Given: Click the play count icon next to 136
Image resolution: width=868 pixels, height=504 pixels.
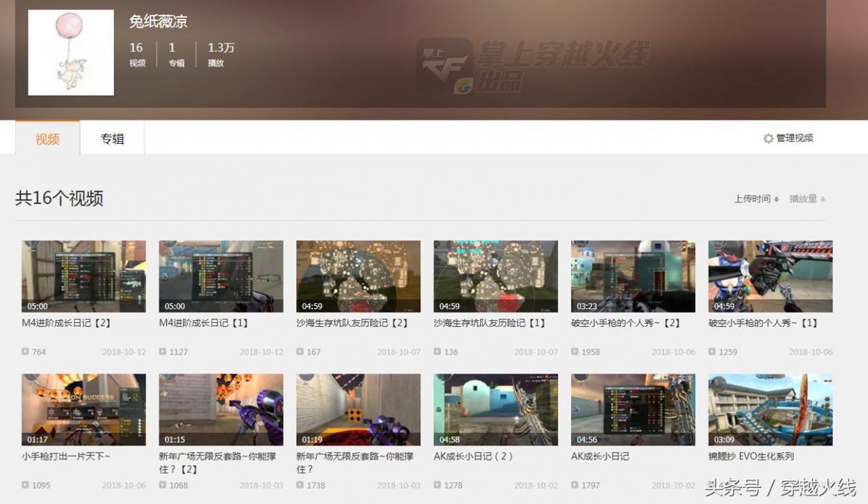Looking at the screenshot, I should (437, 352).
